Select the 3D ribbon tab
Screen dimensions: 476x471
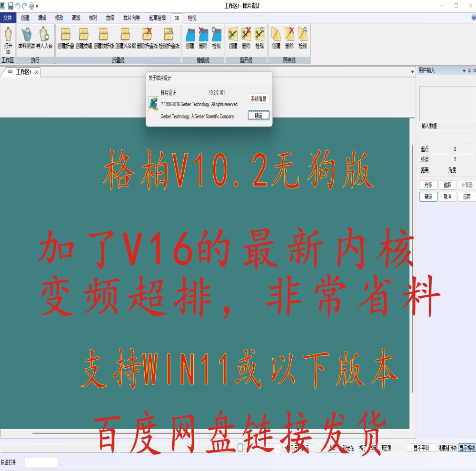tap(177, 18)
